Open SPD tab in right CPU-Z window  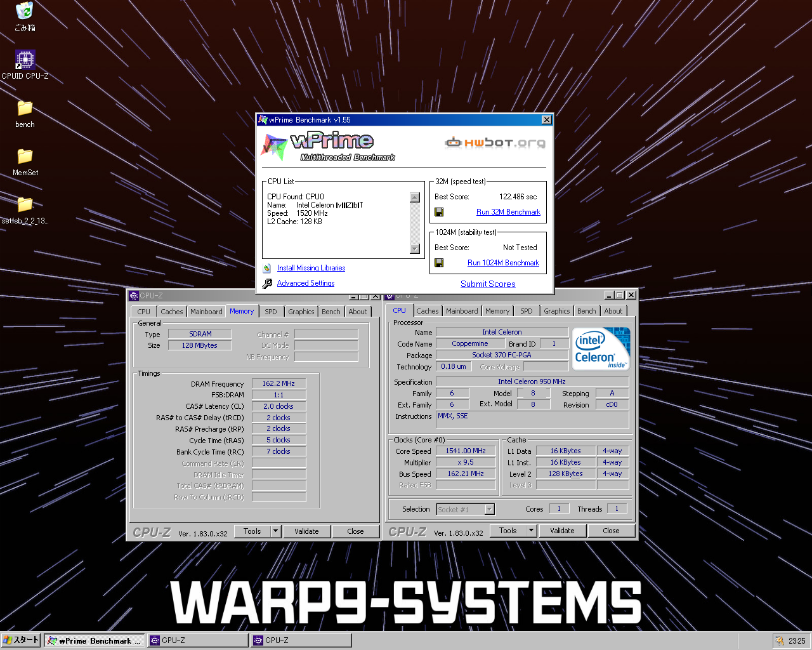point(527,311)
